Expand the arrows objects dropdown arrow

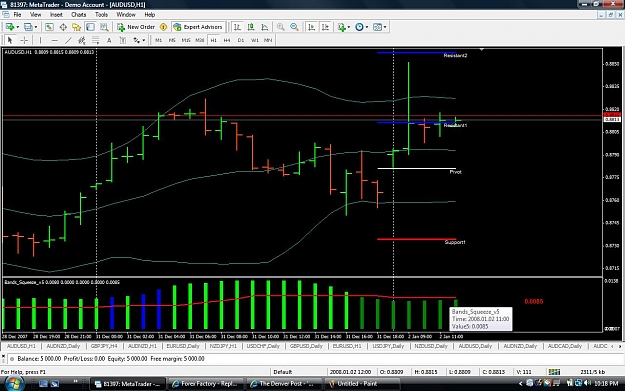click(x=144, y=40)
